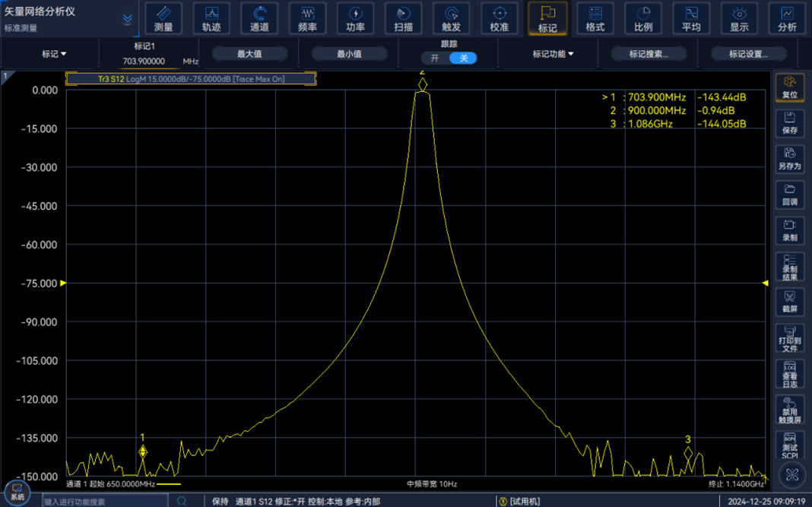Set tracking toggle to 关 (Off)
The height and width of the screenshot is (507, 812).
[x=463, y=59]
